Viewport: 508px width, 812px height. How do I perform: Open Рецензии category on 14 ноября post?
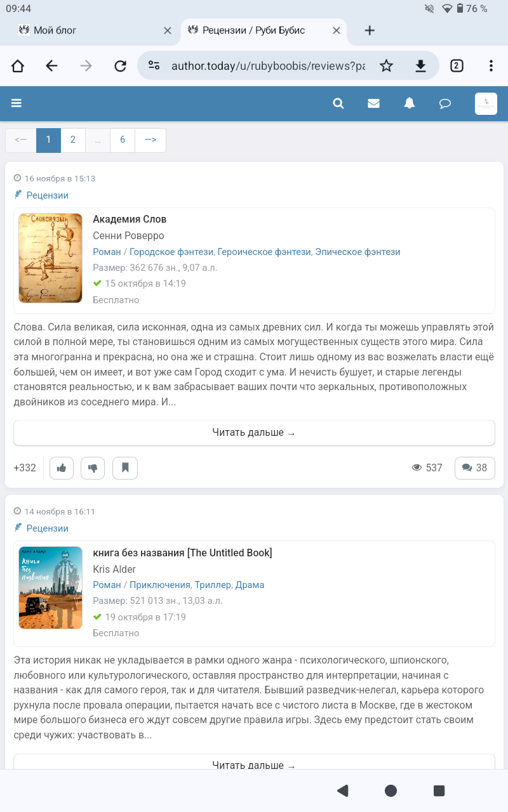tap(47, 528)
